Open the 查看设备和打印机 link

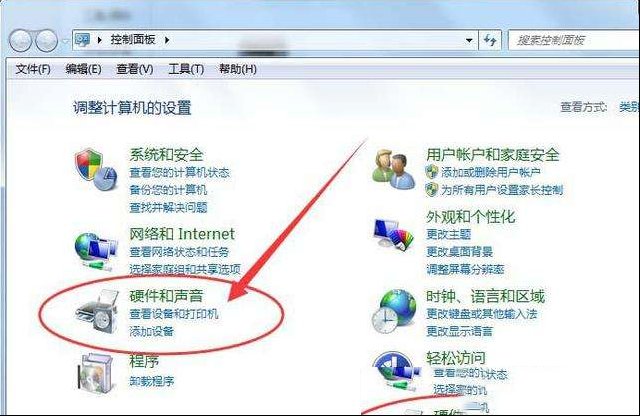pyautogui.click(x=174, y=314)
